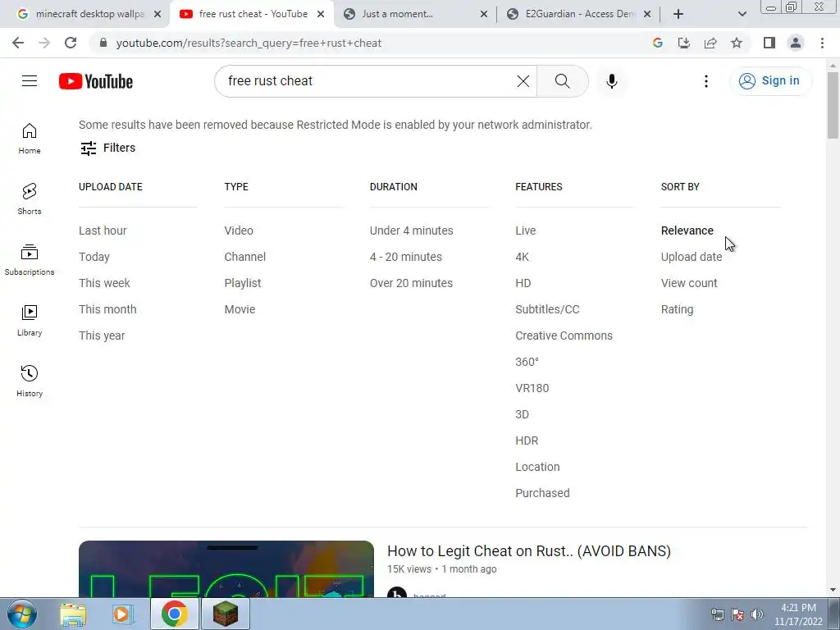
Task: Click the YouTube logo
Action: click(x=96, y=81)
